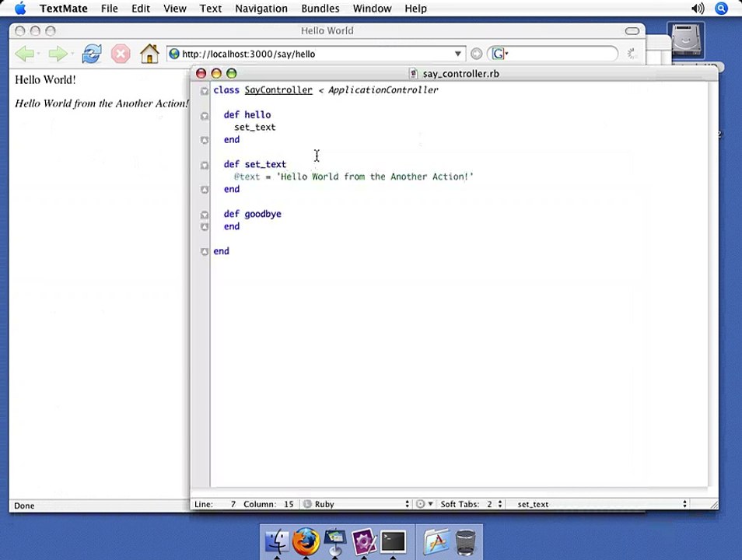Open the Text menu
The width and height of the screenshot is (742, 560).
click(x=211, y=9)
